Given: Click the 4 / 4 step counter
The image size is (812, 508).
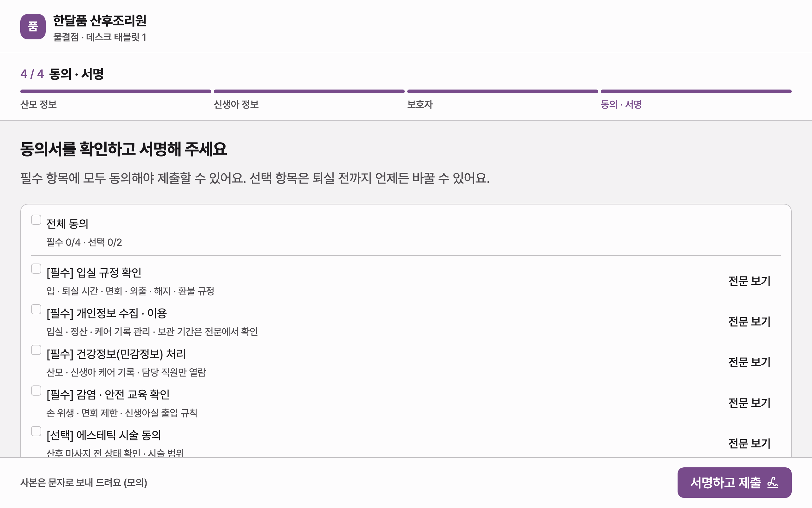Looking at the screenshot, I should point(32,74).
